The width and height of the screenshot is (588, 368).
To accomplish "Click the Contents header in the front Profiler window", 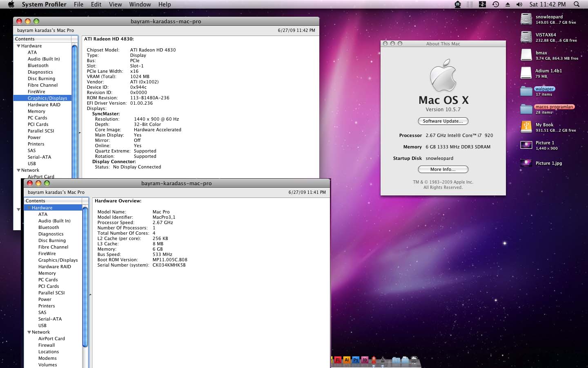I will point(53,201).
